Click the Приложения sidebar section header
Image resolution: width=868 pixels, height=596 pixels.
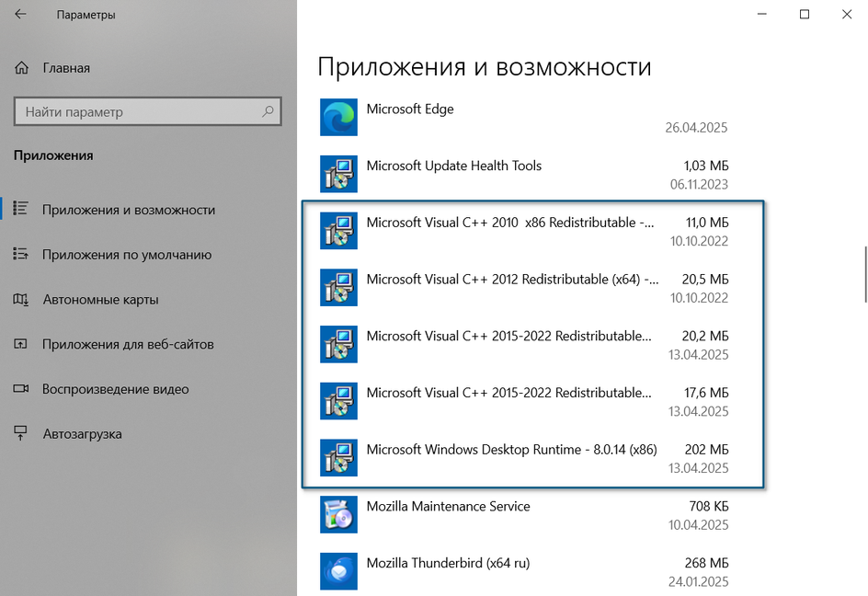pyautogui.click(x=53, y=155)
